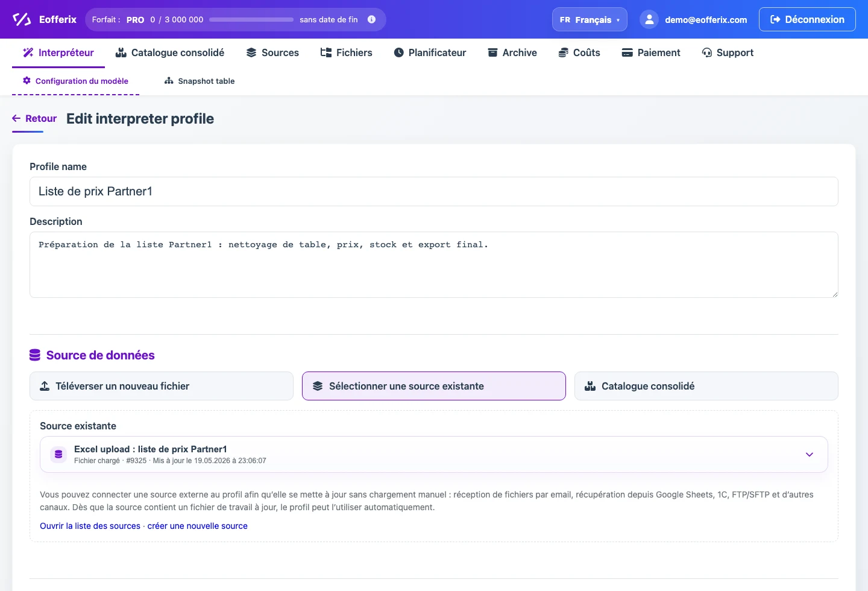Click the Support headset icon
The height and width of the screenshot is (591, 868).
click(x=707, y=52)
